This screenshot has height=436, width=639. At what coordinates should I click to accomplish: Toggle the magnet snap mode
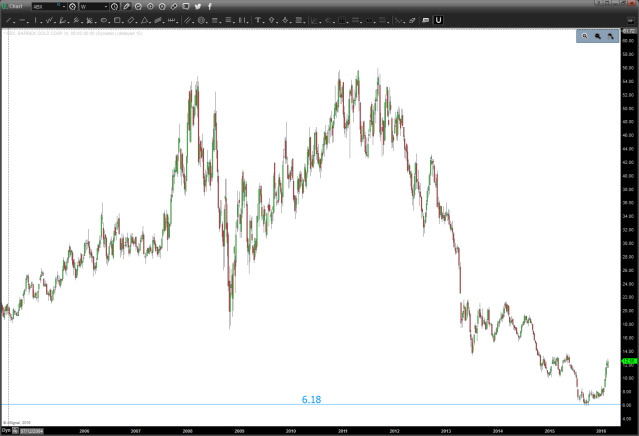439,20
